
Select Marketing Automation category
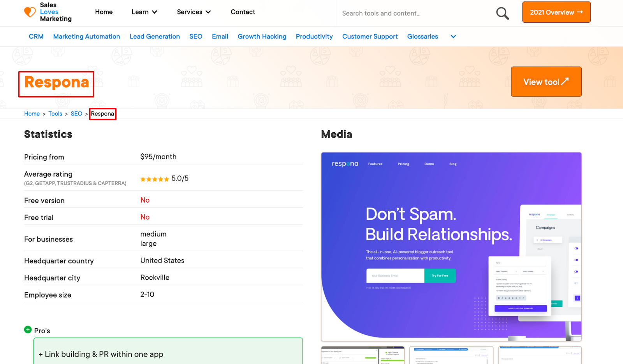[x=86, y=37]
